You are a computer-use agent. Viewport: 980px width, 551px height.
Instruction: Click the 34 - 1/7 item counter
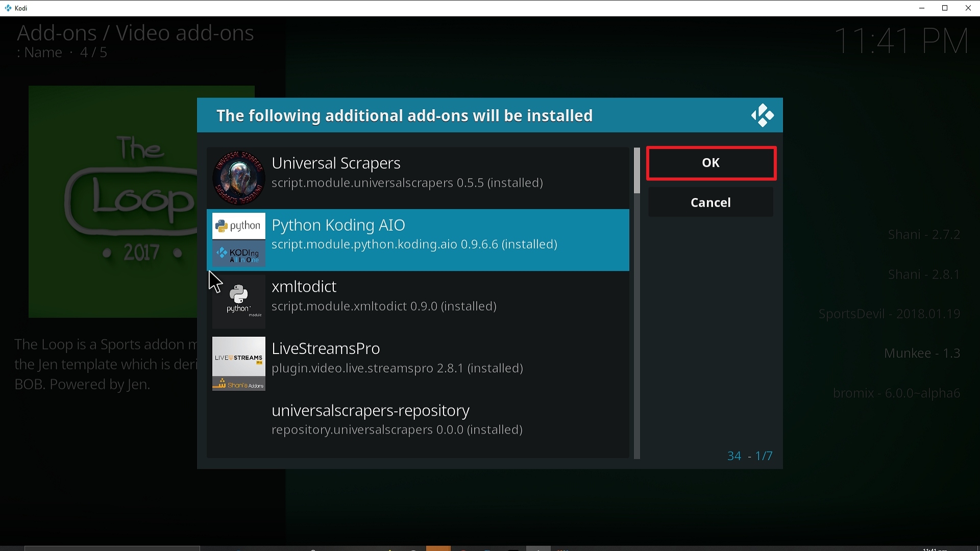click(x=750, y=456)
